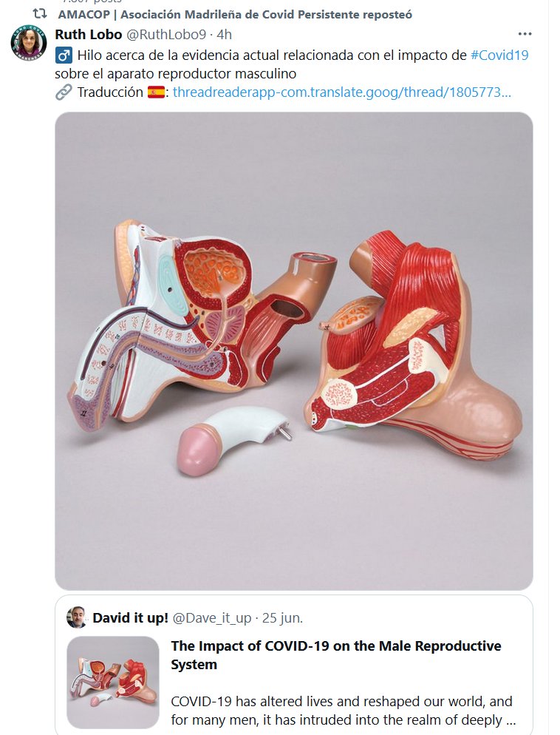The height and width of the screenshot is (735, 560).
Task: Open the #Covid19 hashtag
Action: coord(499,55)
